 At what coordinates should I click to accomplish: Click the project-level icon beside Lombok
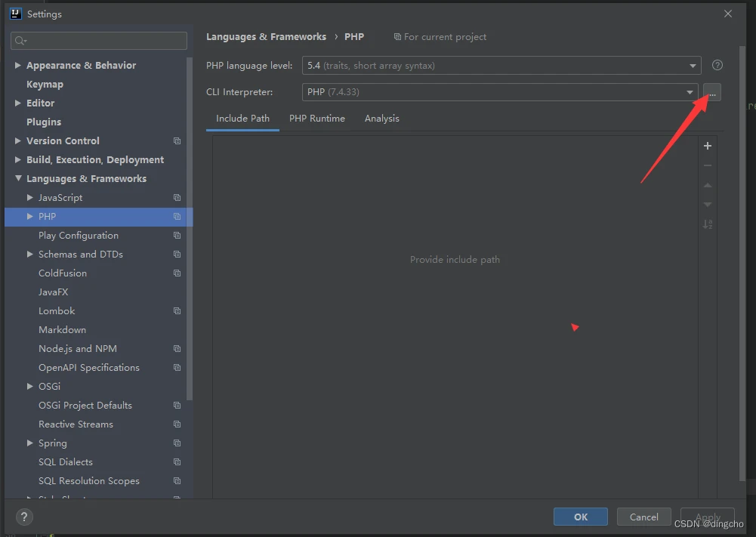click(x=177, y=311)
